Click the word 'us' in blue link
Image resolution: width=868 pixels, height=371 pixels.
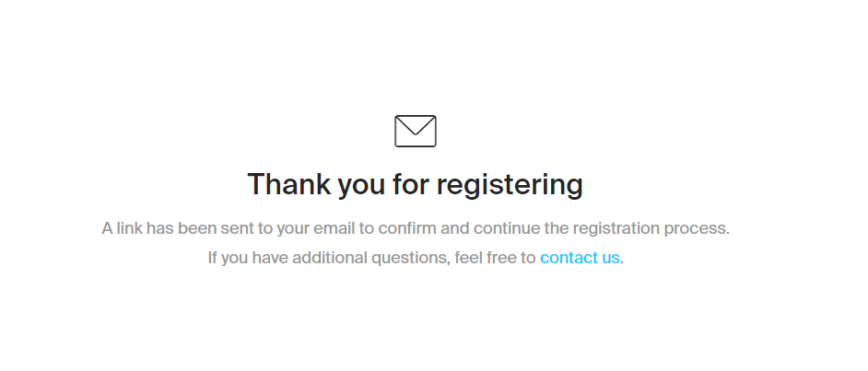coord(610,259)
